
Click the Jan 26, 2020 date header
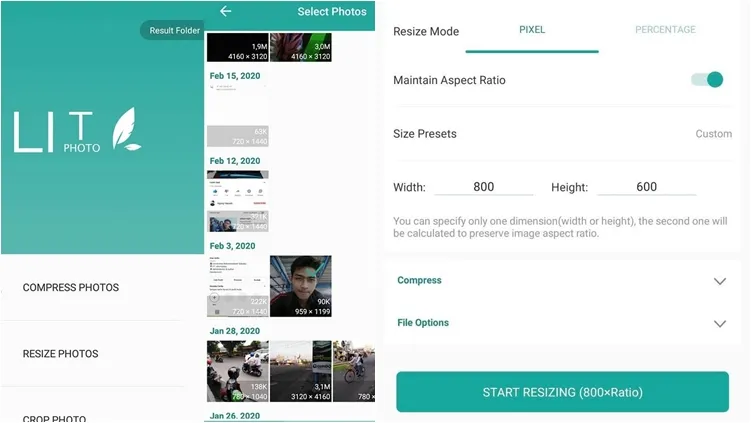(235, 416)
